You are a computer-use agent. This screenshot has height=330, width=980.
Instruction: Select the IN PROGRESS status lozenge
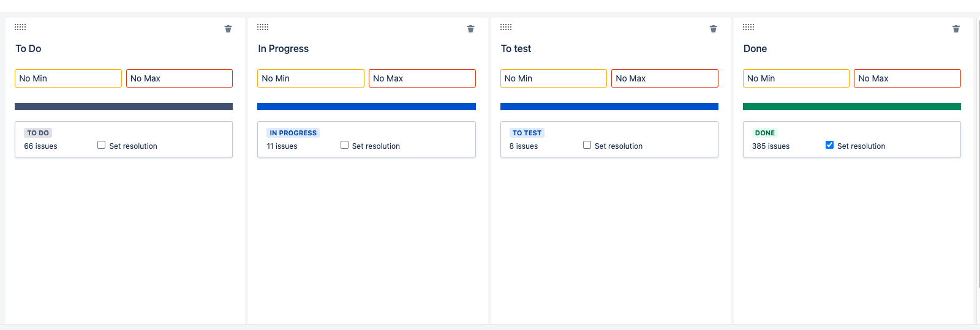click(x=293, y=133)
